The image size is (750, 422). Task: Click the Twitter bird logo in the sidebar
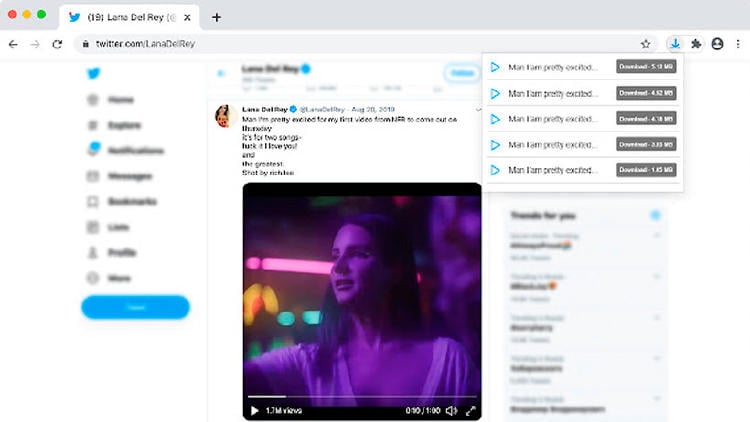(x=95, y=71)
